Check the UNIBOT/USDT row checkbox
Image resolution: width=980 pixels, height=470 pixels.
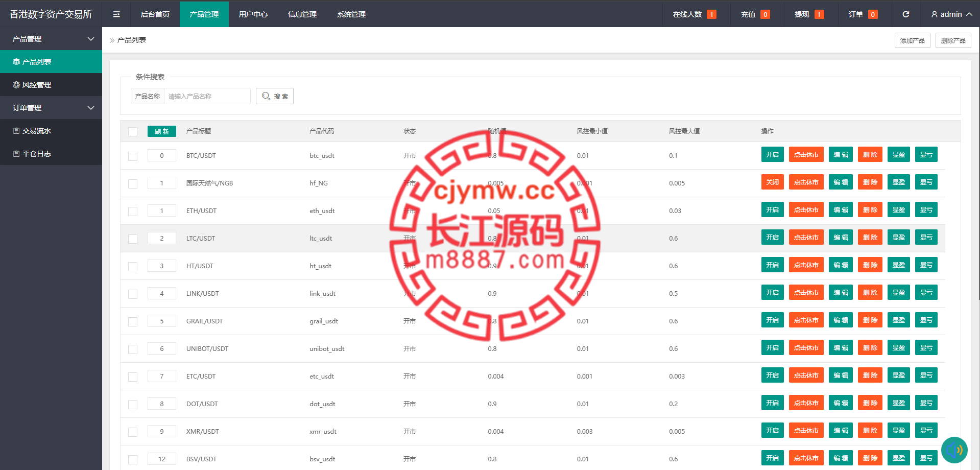coord(133,349)
